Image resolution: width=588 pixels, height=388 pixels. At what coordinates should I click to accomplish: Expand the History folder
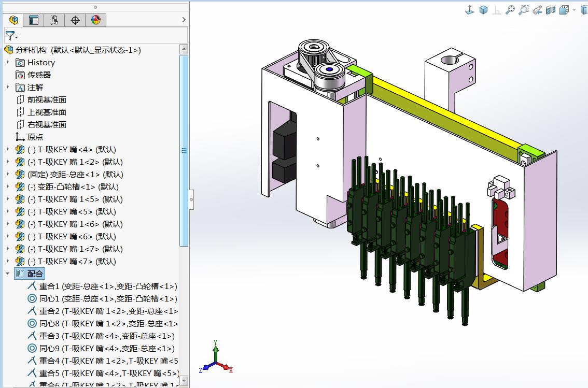point(8,62)
